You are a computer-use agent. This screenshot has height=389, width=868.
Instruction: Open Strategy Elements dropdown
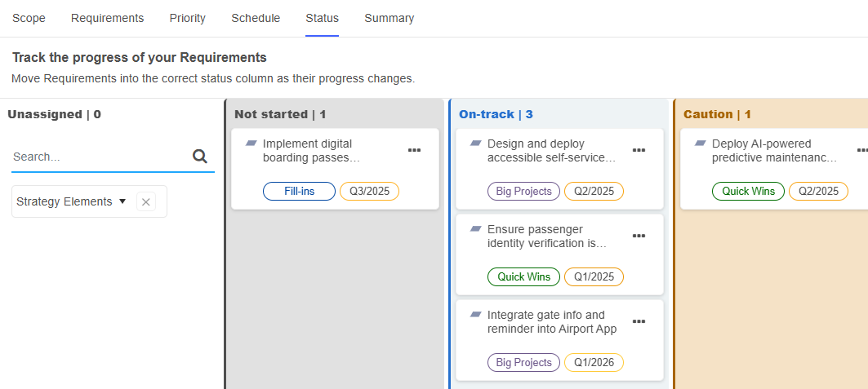tap(71, 201)
